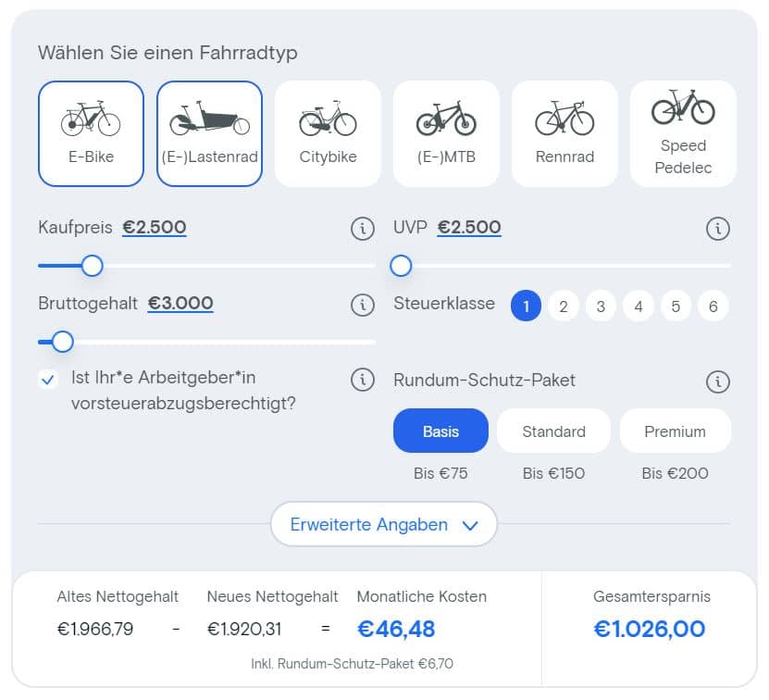Uncheck the vorsteuerabzugsberechtigt checkbox
The width and height of the screenshot is (769, 700).
[48, 380]
